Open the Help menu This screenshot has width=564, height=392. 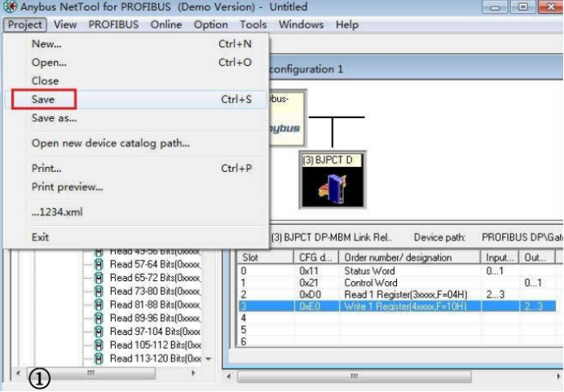(347, 24)
